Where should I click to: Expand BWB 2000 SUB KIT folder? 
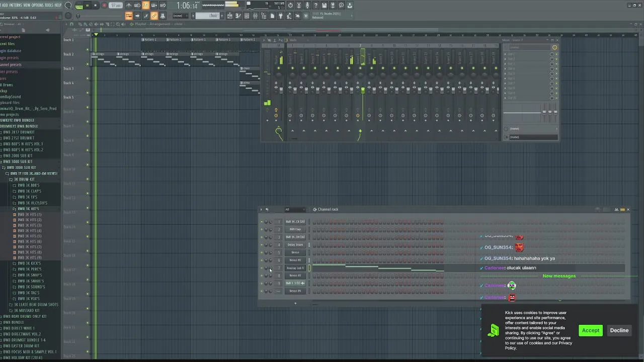point(17,156)
